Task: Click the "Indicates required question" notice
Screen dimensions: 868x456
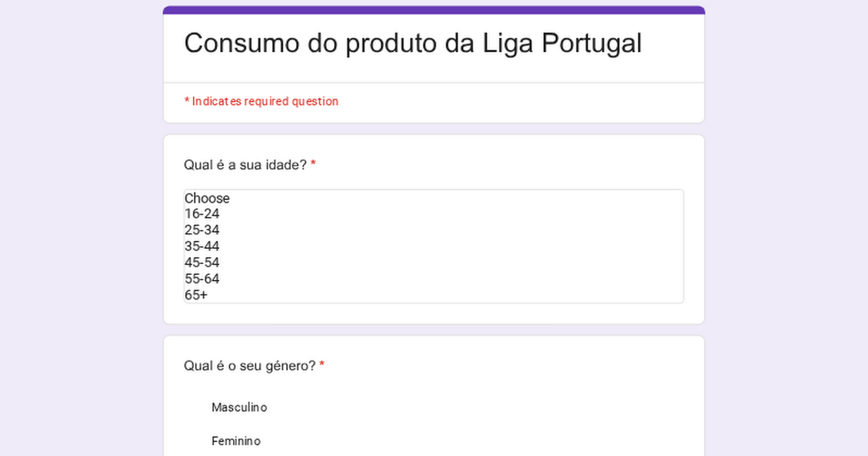Action: coord(265,101)
